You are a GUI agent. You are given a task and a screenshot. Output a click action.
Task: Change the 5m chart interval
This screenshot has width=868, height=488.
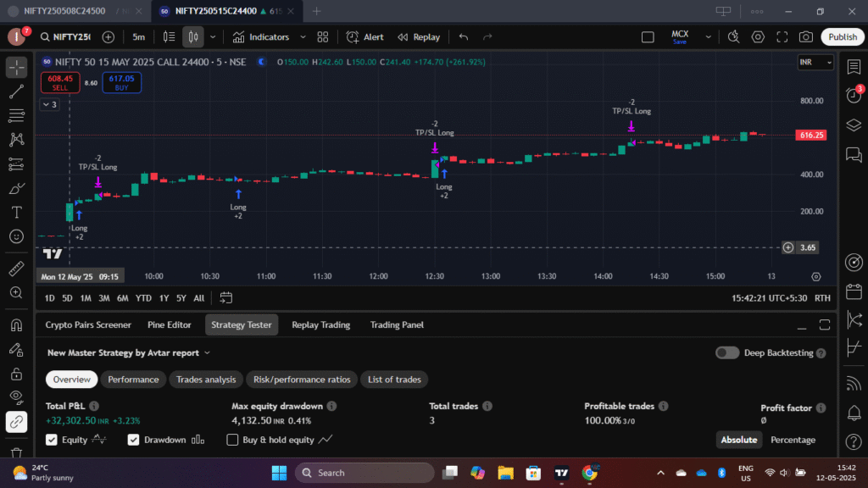point(138,37)
